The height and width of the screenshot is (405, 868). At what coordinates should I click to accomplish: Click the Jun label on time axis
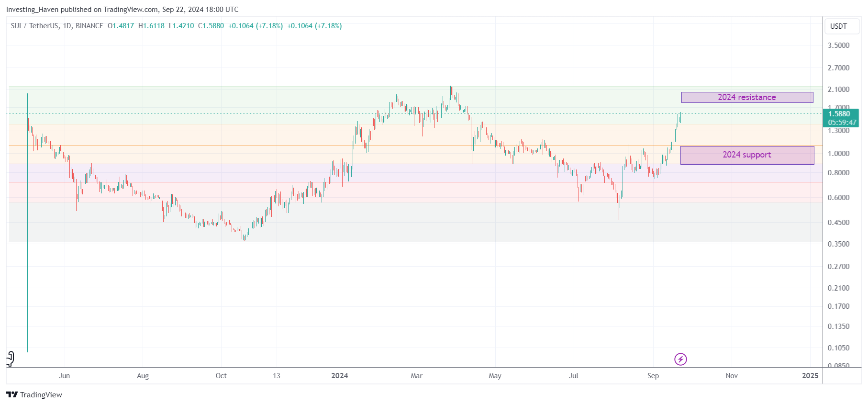pyautogui.click(x=64, y=376)
